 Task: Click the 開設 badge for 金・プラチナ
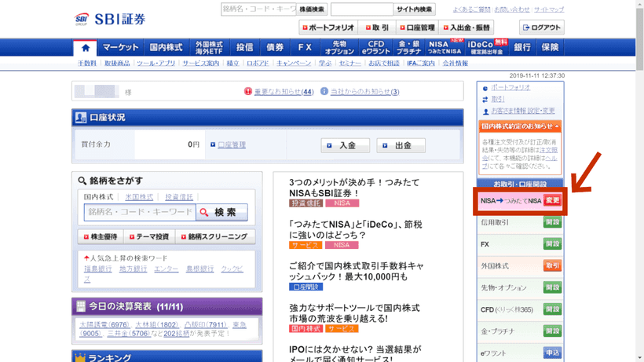(552, 331)
